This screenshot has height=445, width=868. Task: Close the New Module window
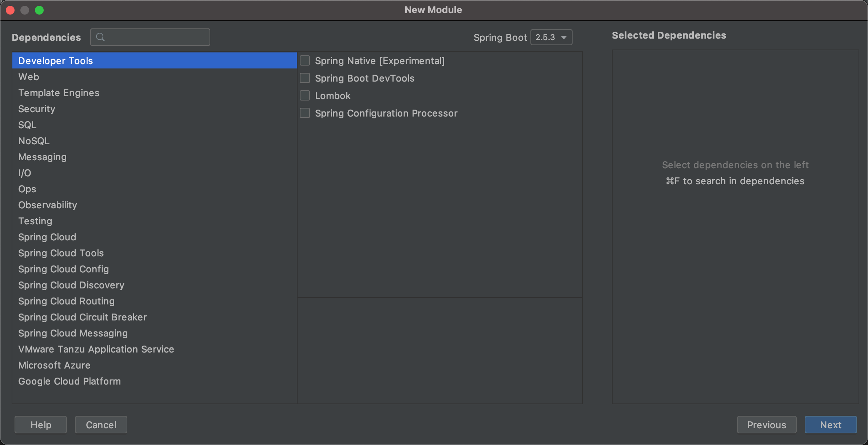[x=10, y=10]
